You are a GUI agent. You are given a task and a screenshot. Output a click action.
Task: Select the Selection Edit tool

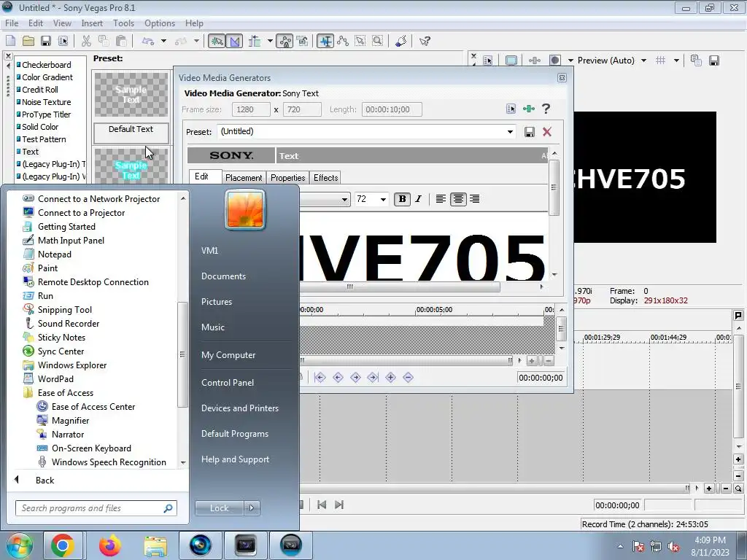(360, 41)
